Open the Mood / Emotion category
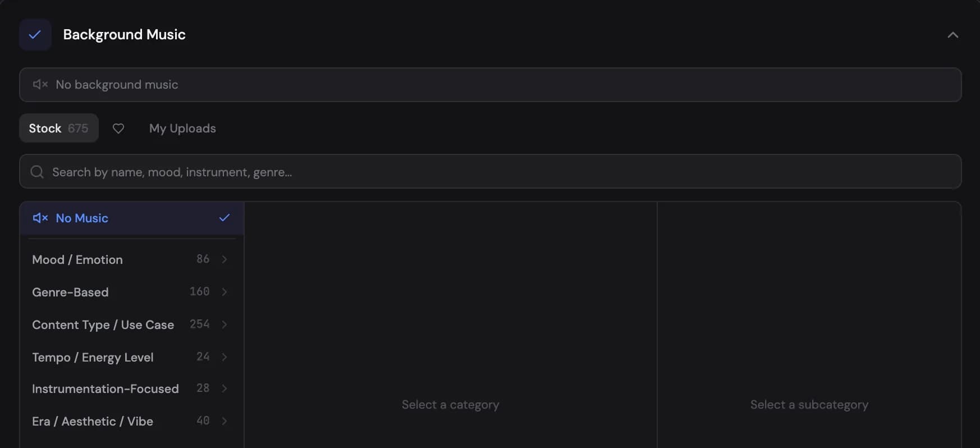980x448 pixels. [132, 259]
